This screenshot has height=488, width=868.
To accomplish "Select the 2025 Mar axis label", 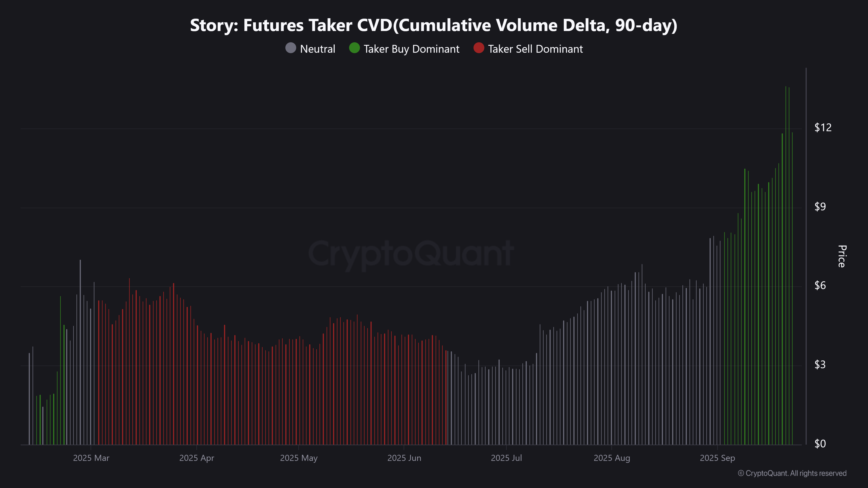I will [91, 458].
